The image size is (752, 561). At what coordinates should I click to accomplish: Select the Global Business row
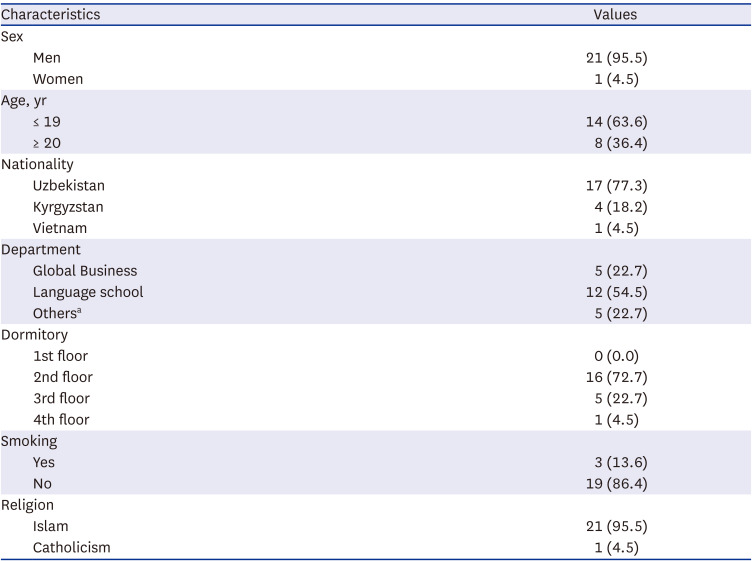pyautogui.click(x=85, y=271)
